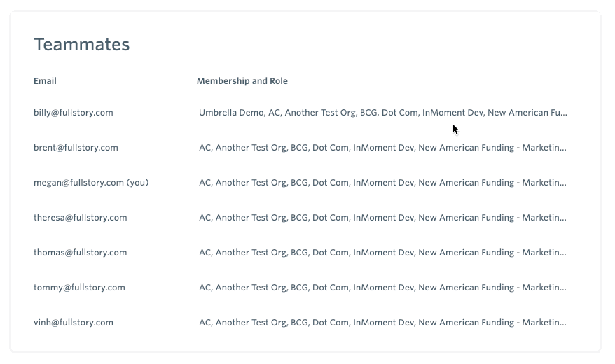This screenshot has width=615, height=364.
Task: Click tommy's membership and role text
Action: [382, 288]
